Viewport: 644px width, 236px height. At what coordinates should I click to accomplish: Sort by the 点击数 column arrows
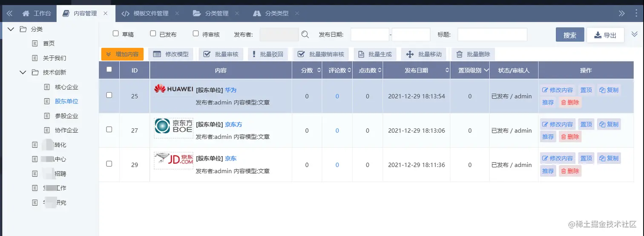[379, 70]
